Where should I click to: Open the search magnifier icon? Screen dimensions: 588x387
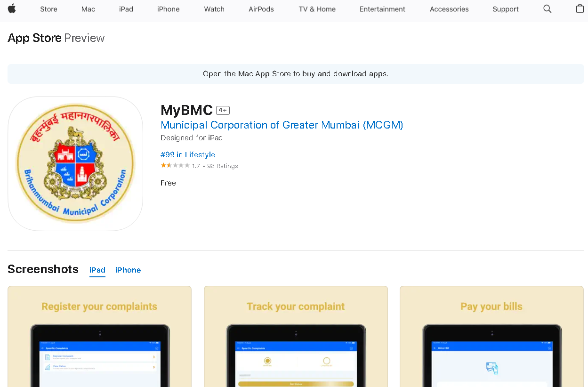click(547, 9)
